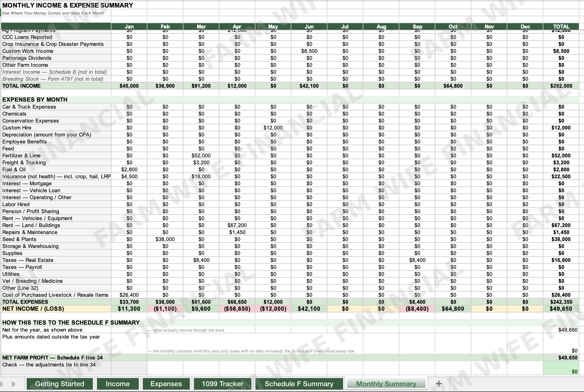This screenshot has height=392, width=584.
Task: Select yearly net income $49,650 total
Action: (x=561, y=309)
